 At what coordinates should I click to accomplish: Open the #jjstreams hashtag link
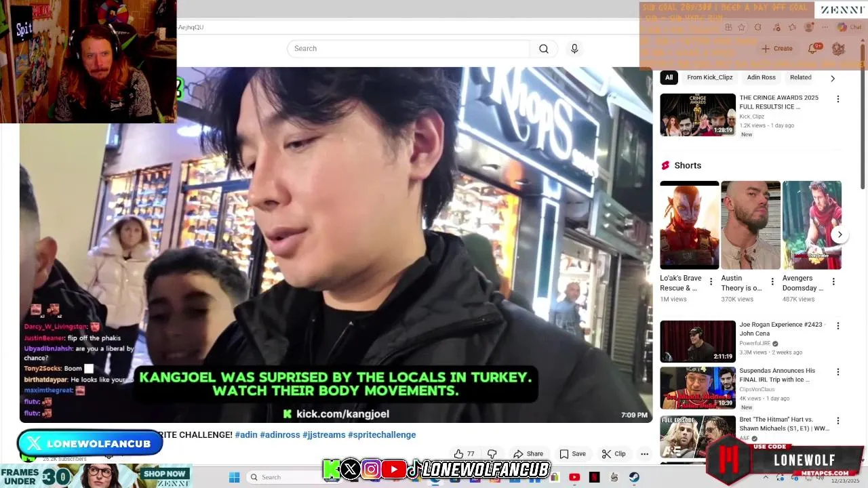point(324,435)
